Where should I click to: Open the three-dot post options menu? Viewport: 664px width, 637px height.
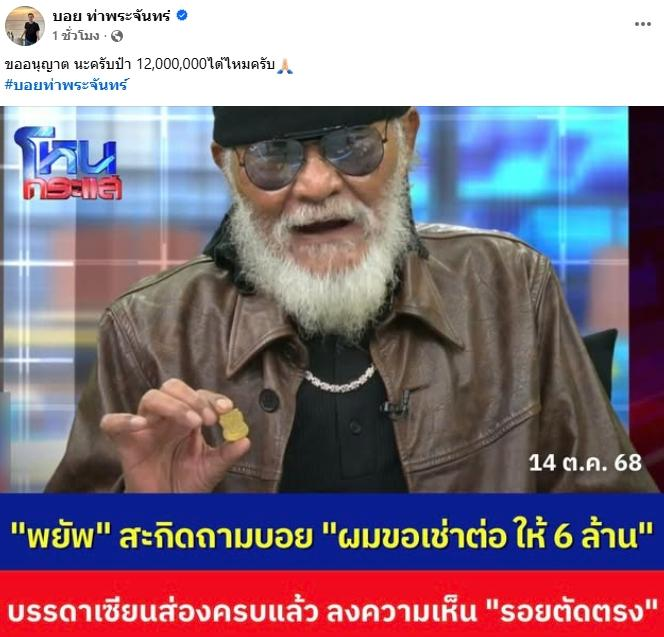coord(642,24)
